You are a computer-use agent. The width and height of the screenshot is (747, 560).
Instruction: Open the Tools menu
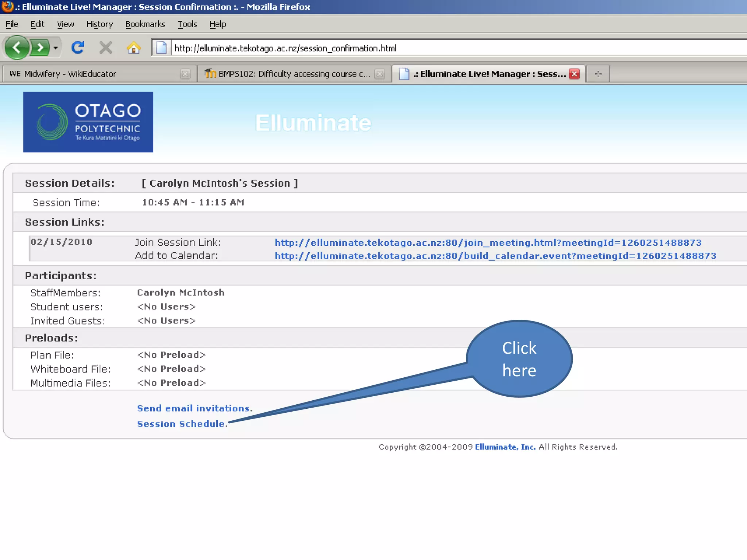[x=187, y=24]
